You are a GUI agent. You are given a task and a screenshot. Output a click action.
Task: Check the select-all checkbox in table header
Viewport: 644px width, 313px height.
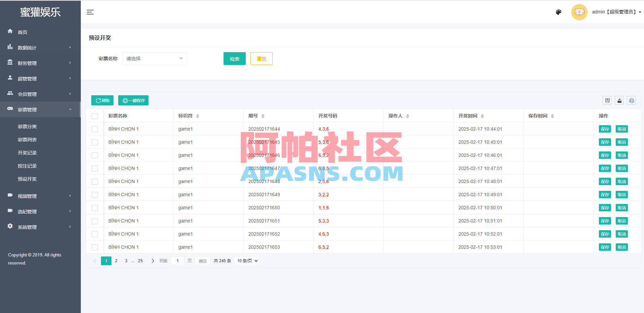[95, 116]
